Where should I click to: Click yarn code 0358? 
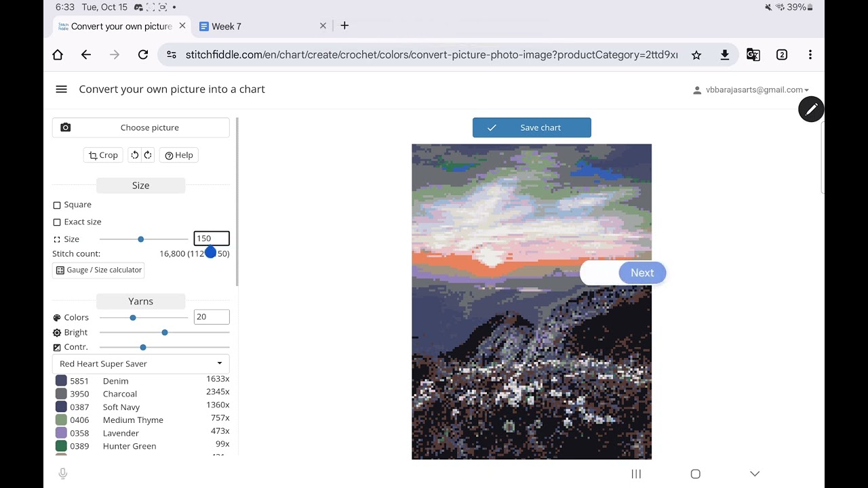click(79, 433)
